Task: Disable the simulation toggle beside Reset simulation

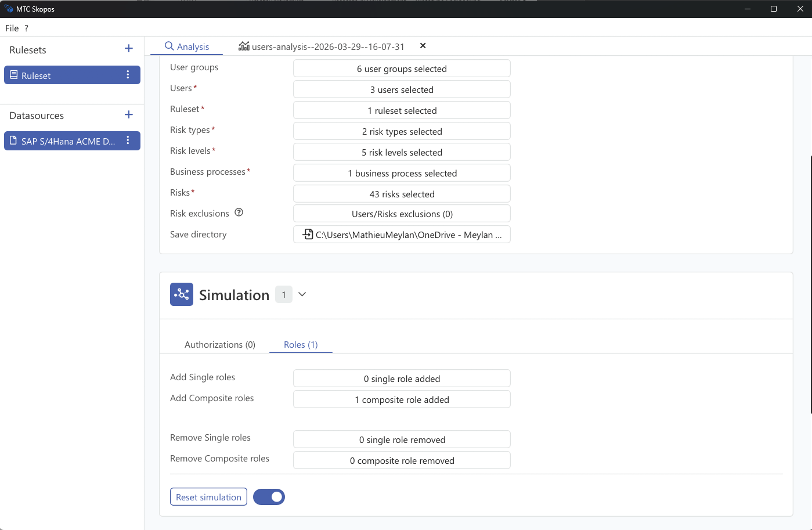Action: tap(269, 497)
